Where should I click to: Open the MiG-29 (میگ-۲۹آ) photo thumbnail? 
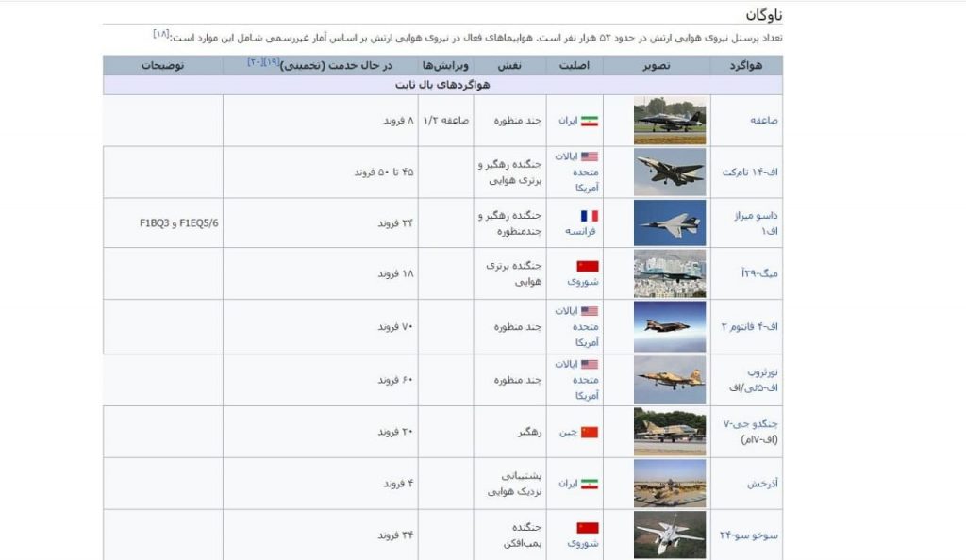point(670,273)
